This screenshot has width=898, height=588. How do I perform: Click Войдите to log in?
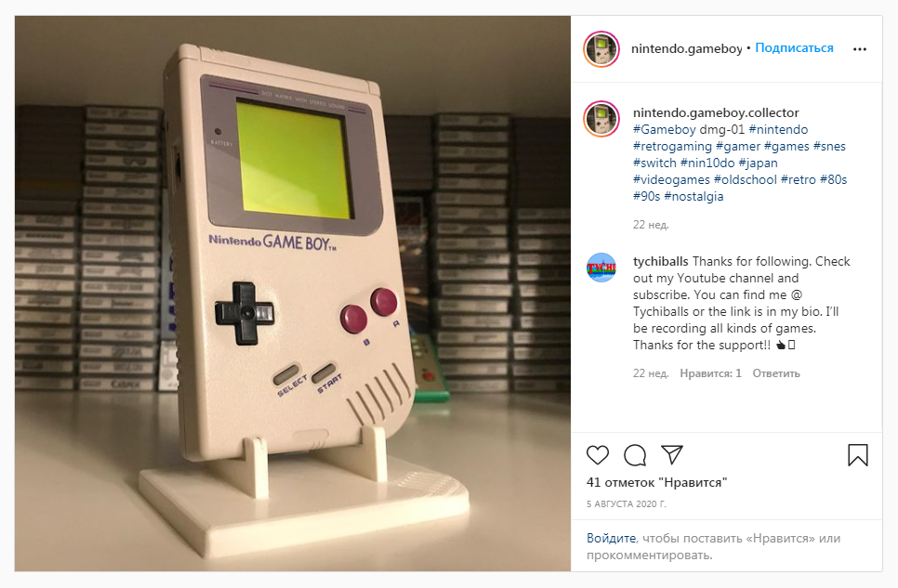(x=611, y=538)
